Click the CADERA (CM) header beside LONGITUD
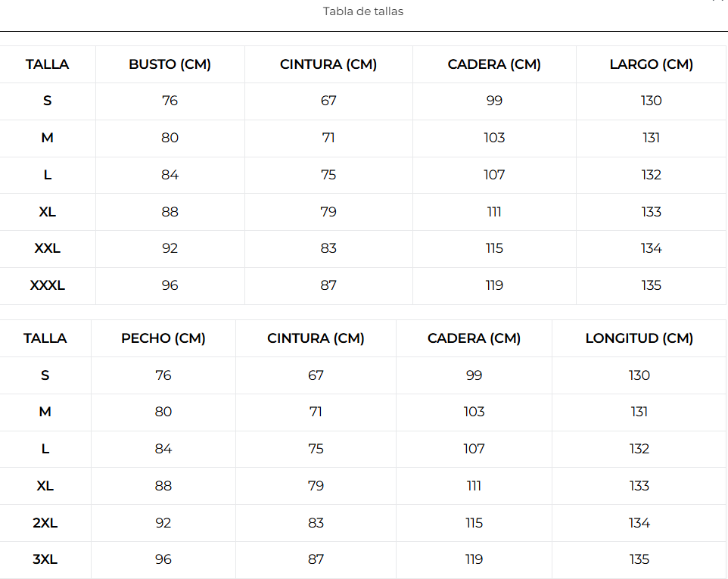This screenshot has height=579, width=728. (x=474, y=338)
